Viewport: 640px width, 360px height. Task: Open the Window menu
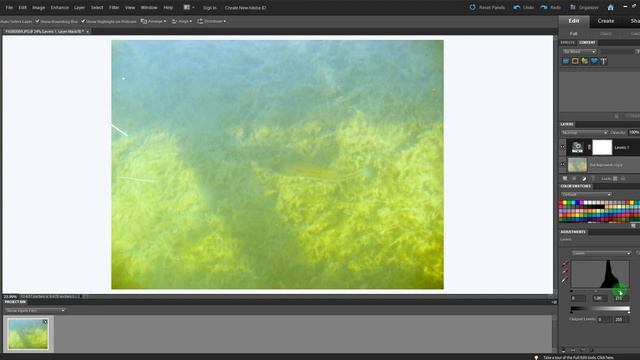pyautogui.click(x=149, y=7)
